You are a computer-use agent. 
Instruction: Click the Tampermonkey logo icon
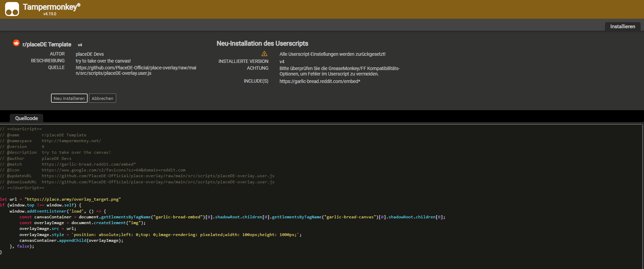click(12, 9)
